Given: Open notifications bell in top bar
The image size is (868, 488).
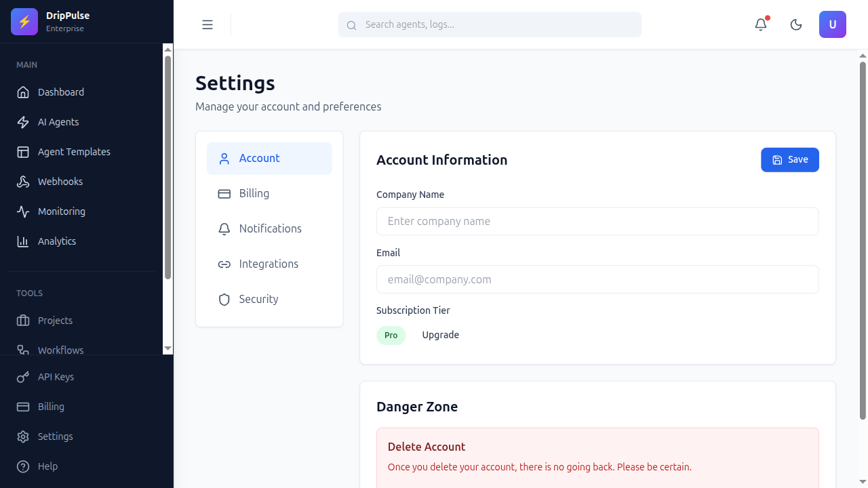Looking at the screenshot, I should 761,24.
